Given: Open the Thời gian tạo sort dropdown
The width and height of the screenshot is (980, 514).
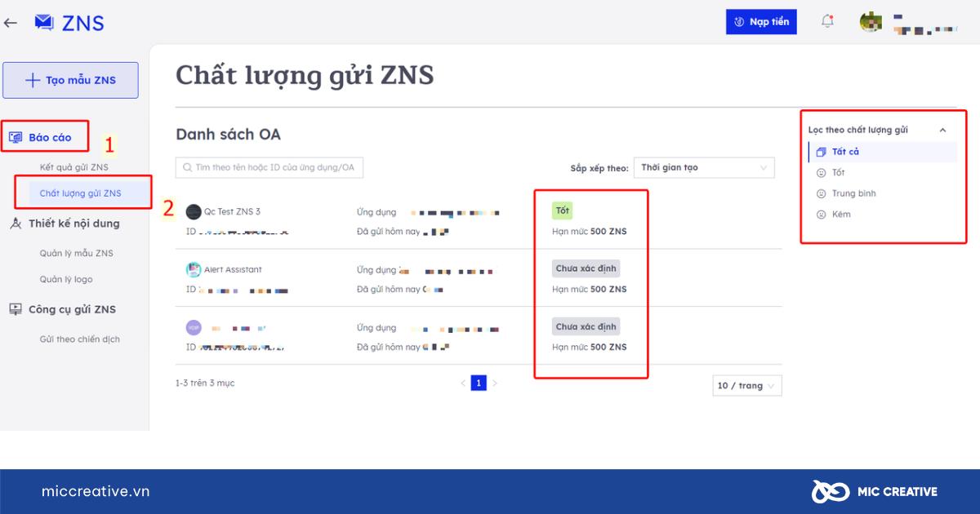Looking at the screenshot, I should [704, 167].
